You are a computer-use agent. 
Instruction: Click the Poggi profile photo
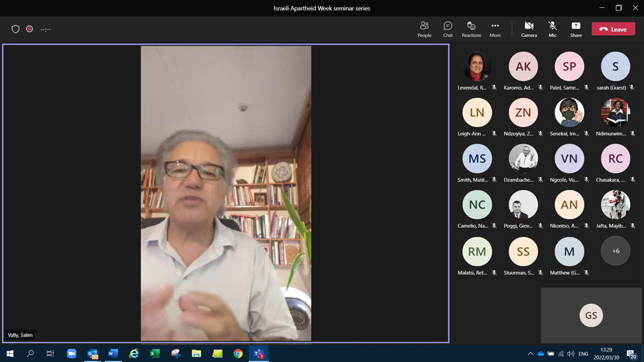523,205
